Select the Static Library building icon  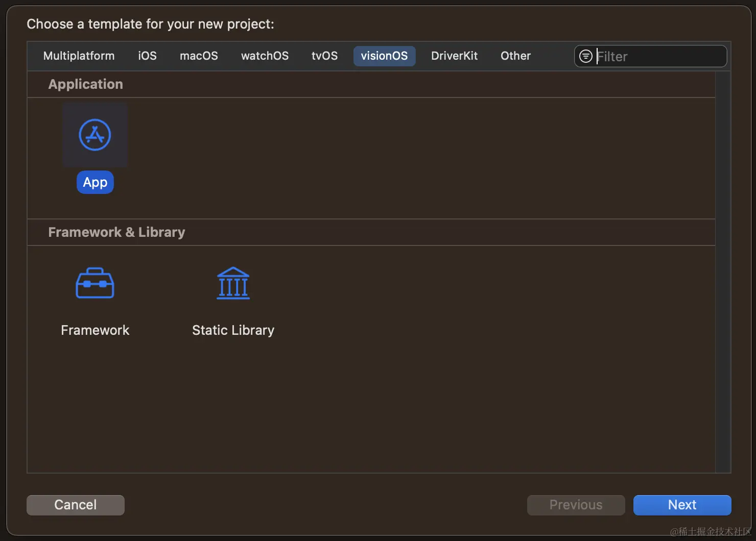233,283
